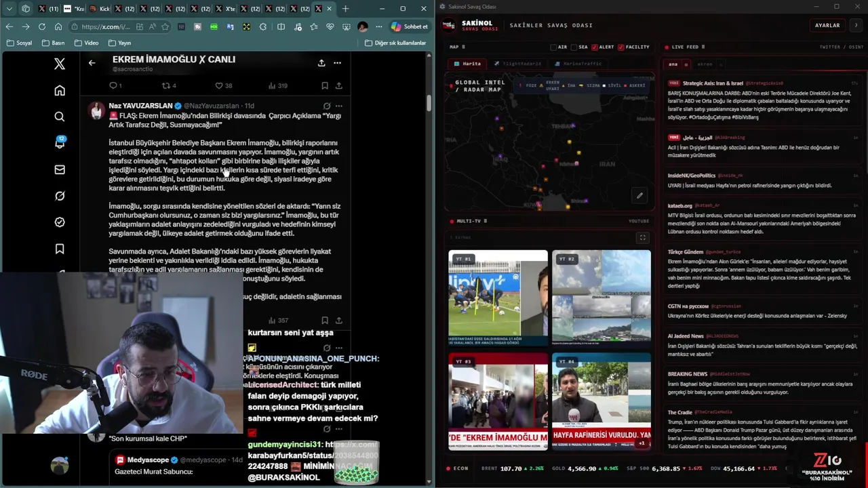Open Video bookmarks folder
Screen dimensions: 868x488
point(86,43)
